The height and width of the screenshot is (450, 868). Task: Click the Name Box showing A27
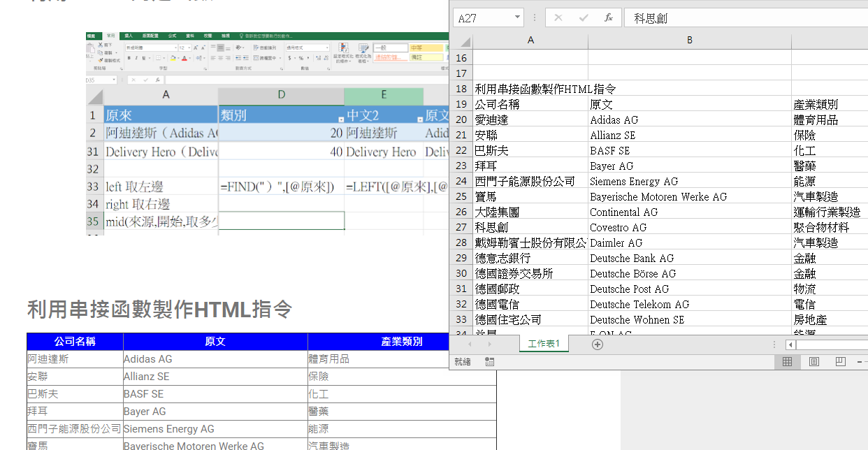[x=483, y=18]
